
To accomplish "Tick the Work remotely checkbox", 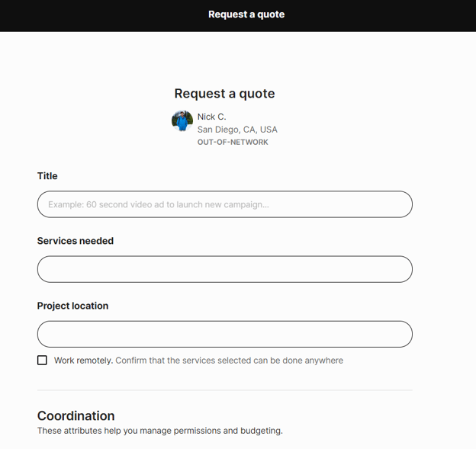I will [x=42, y=360].
